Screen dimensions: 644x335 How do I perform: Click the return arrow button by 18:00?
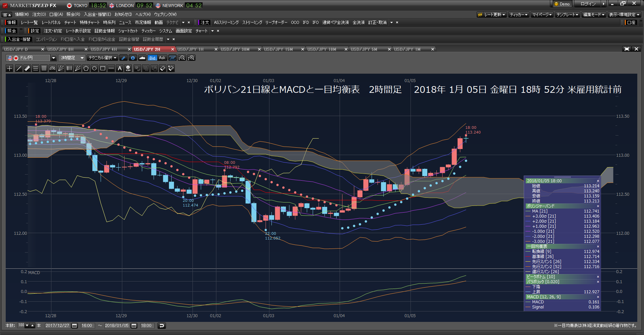point(162,326)
